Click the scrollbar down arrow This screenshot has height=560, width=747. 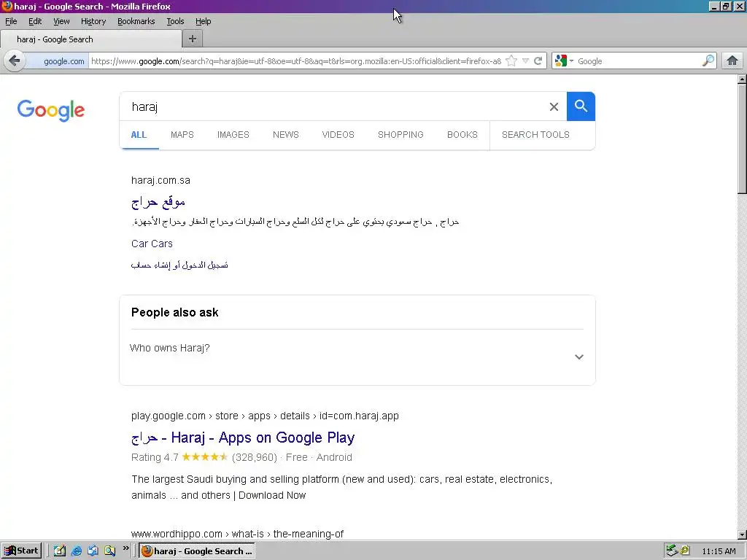pos(742,534)
